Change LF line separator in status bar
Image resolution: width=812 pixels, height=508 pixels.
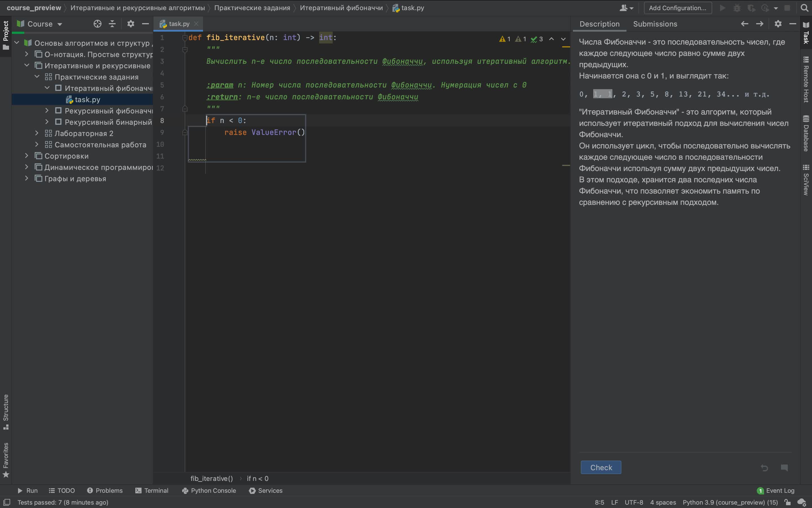coord(614,502)
